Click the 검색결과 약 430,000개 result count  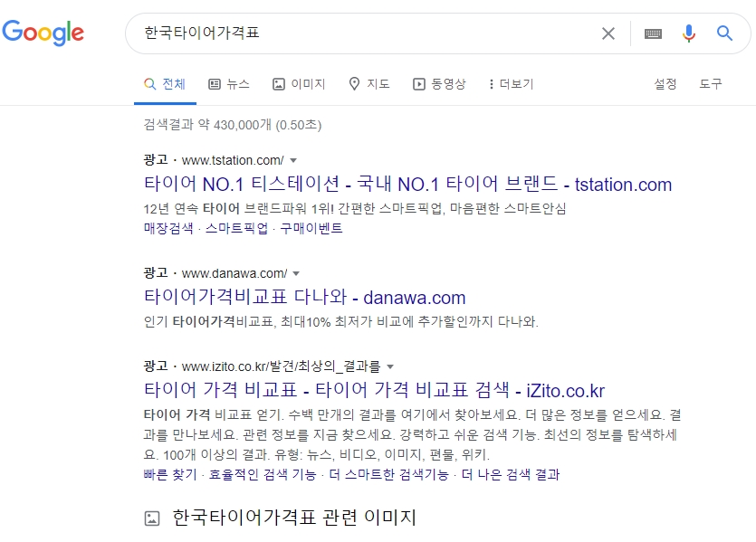coord(233,125)
